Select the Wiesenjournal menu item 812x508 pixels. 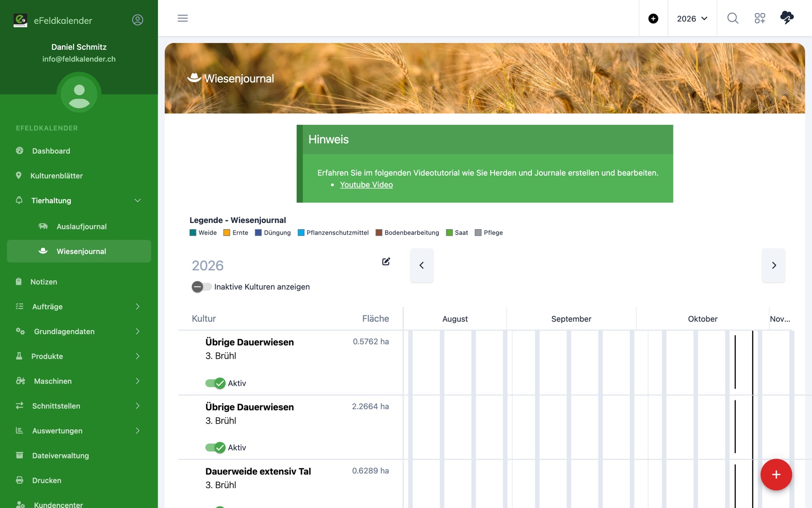point(79,251)
